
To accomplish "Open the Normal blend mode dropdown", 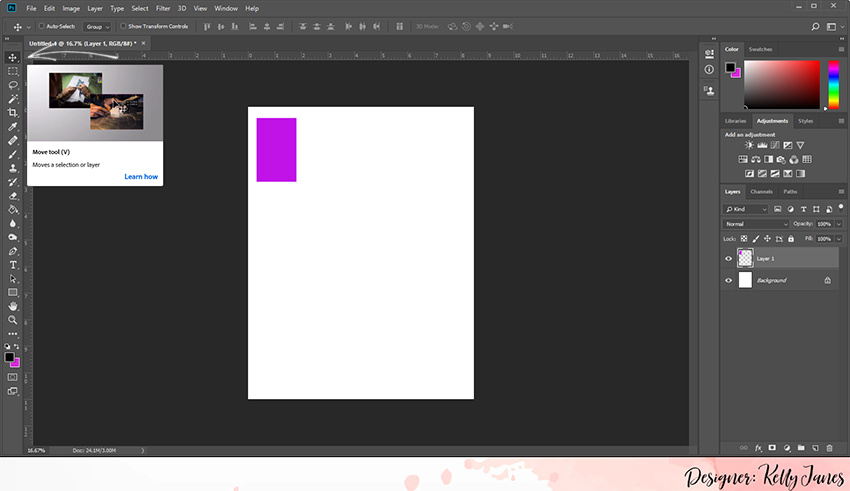I will (756, 224).
